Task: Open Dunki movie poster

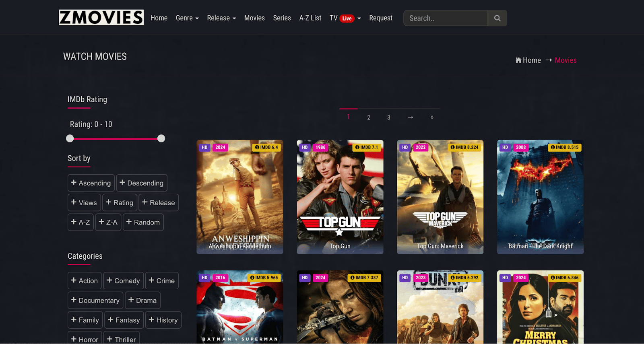Action: 440,307
